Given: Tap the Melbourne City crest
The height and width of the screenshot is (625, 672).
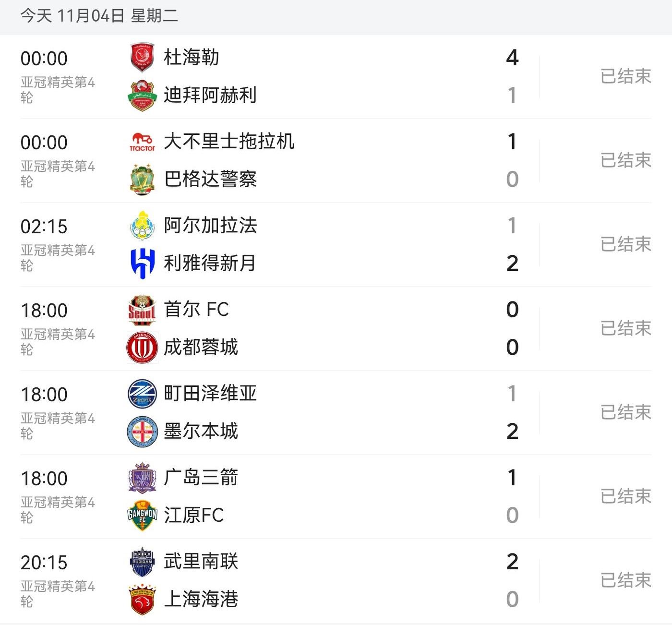Looking at the screenshot, I should (142, 432).
